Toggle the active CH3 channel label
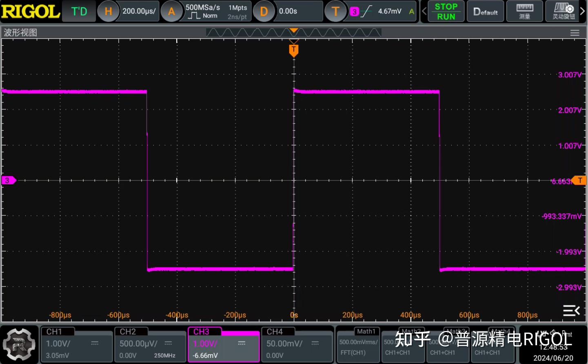 (201, 332)
